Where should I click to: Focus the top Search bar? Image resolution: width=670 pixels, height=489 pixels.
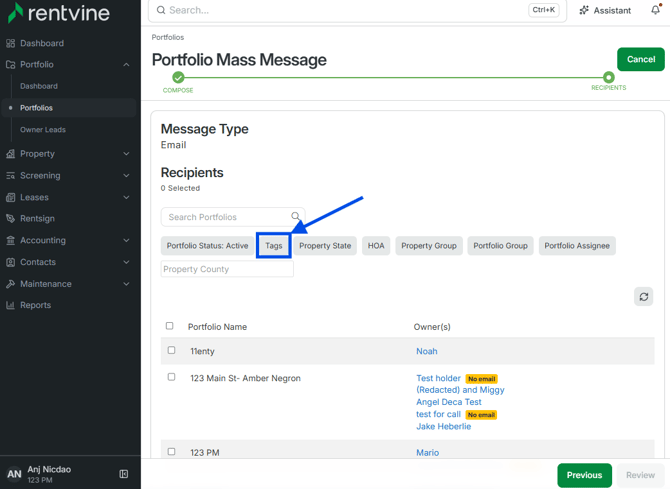click(357, 10)
